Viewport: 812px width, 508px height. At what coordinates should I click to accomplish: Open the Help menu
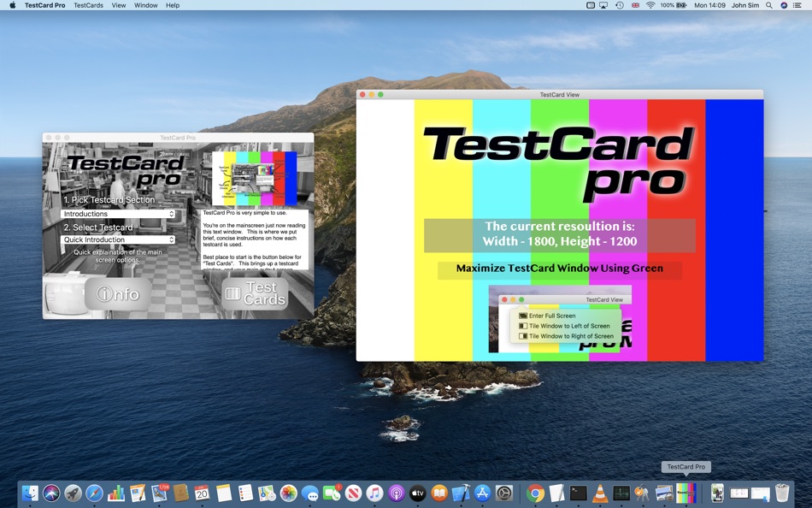[x=173, y=5]
